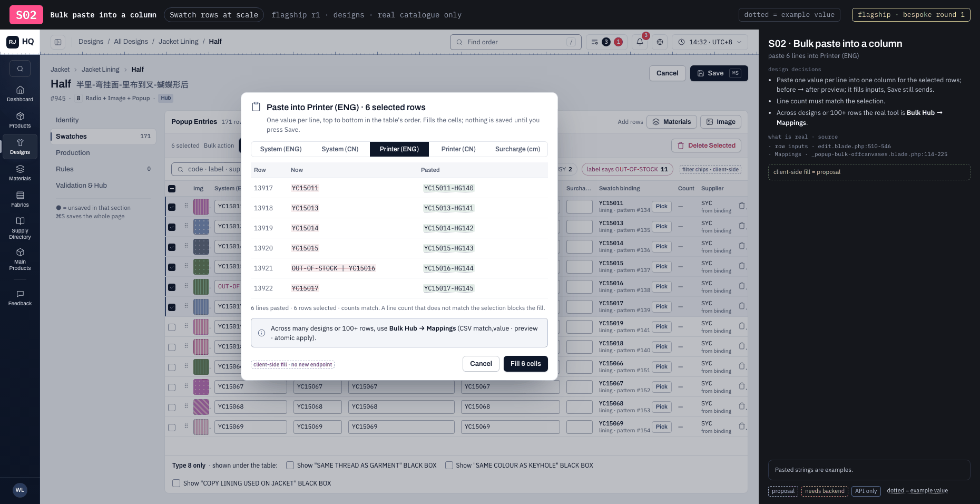This screenshot has height=504, width=980.
Task: Delete the YC15011 row with trash icon
Action: [742, 206]
